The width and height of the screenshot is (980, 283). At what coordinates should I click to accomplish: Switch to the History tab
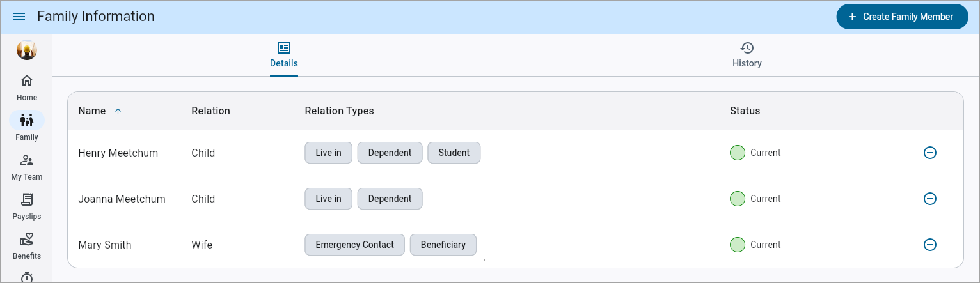tap(747, 55)
